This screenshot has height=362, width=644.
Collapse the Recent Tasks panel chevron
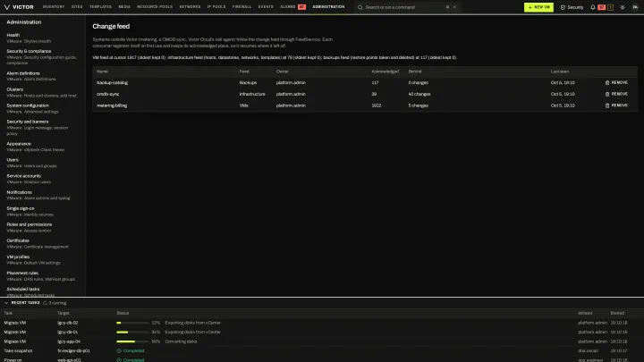click(x=6, y=303)
